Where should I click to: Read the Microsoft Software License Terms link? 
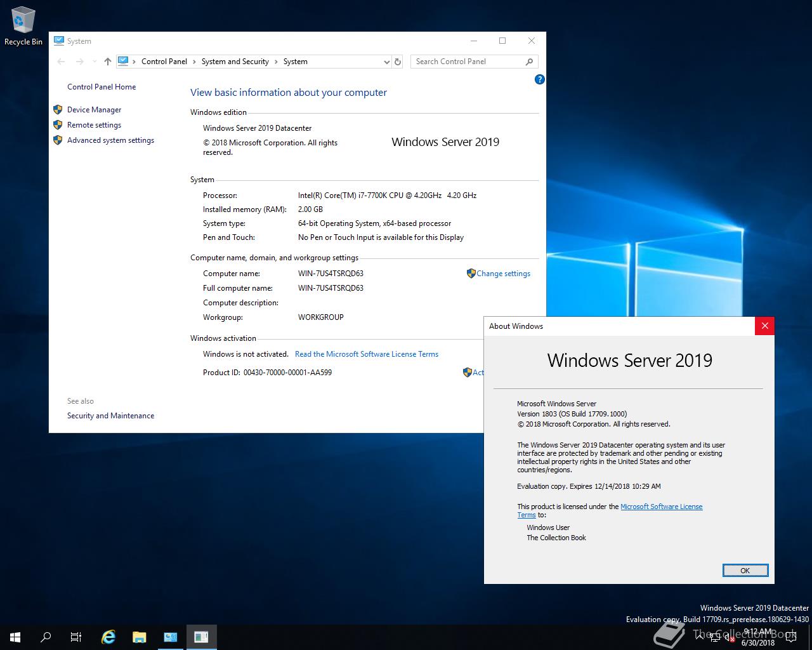pyautogui.click(x=367, y=354)
